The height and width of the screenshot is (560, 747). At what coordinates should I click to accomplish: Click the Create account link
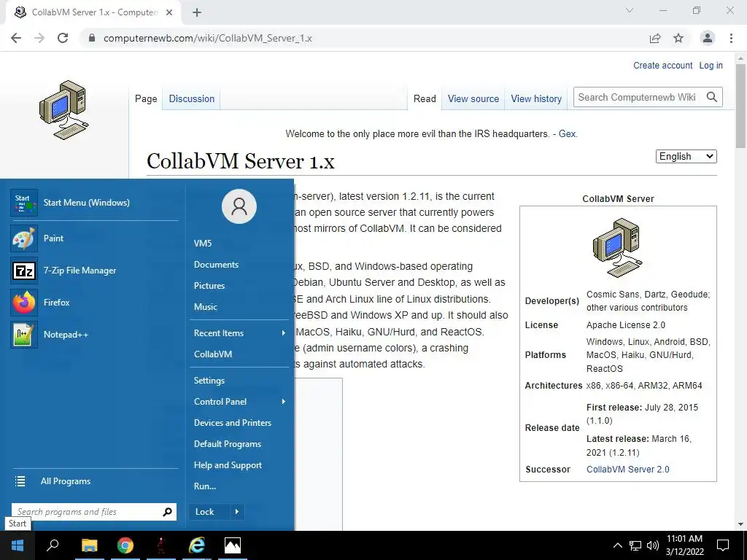[x=662, y=65]
